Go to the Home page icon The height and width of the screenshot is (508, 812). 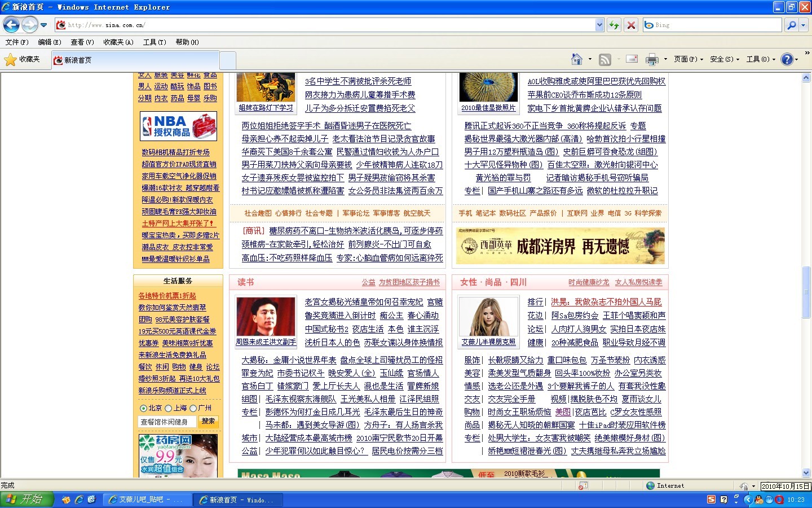[576, 59]
